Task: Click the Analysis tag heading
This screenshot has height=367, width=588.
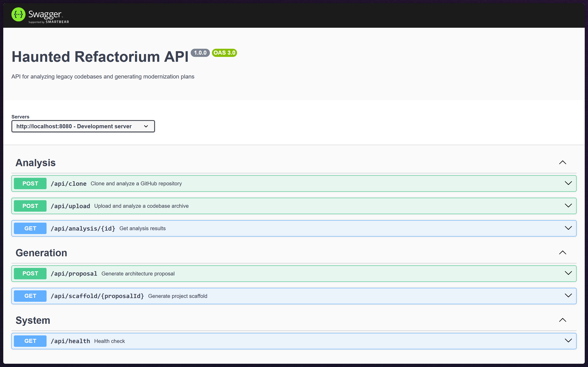Action: point(36,163)
